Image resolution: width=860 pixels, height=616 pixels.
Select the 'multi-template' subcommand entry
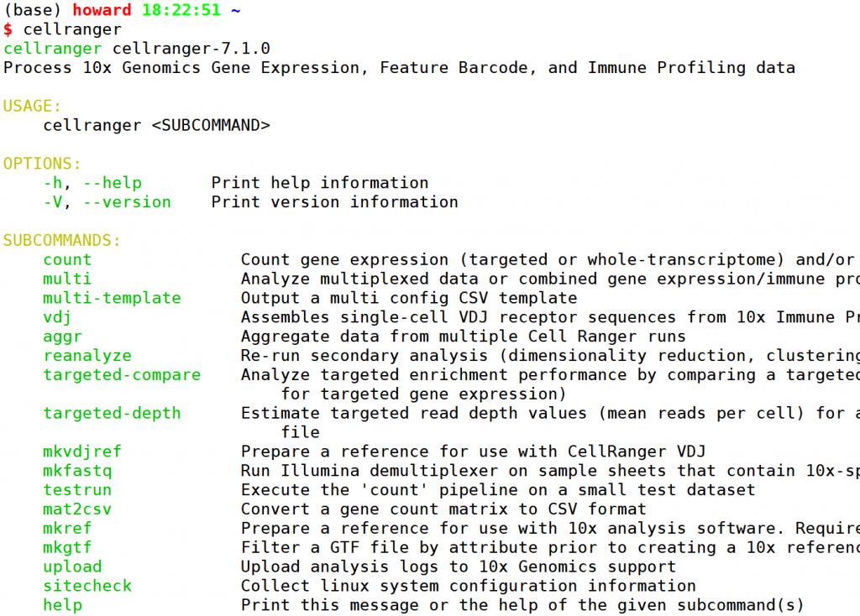(x=112, y=298)
